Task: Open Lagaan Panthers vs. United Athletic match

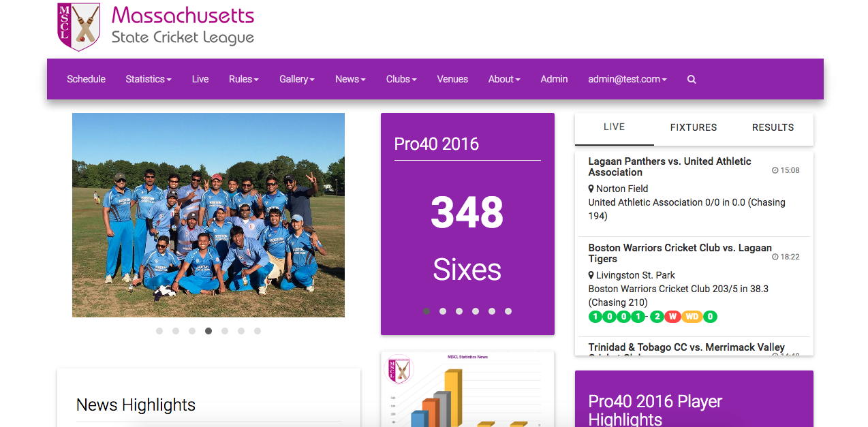Action: 669,166
